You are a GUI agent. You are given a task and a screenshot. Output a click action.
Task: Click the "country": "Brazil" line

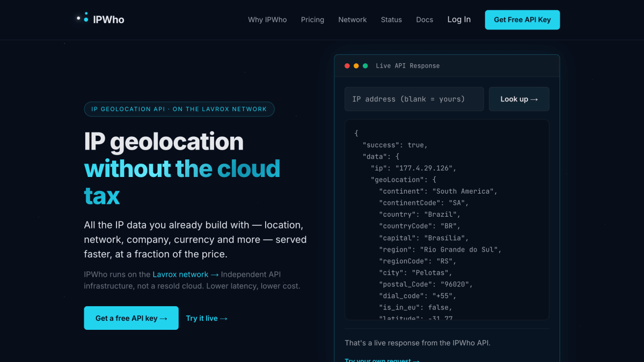pos(420,215)
